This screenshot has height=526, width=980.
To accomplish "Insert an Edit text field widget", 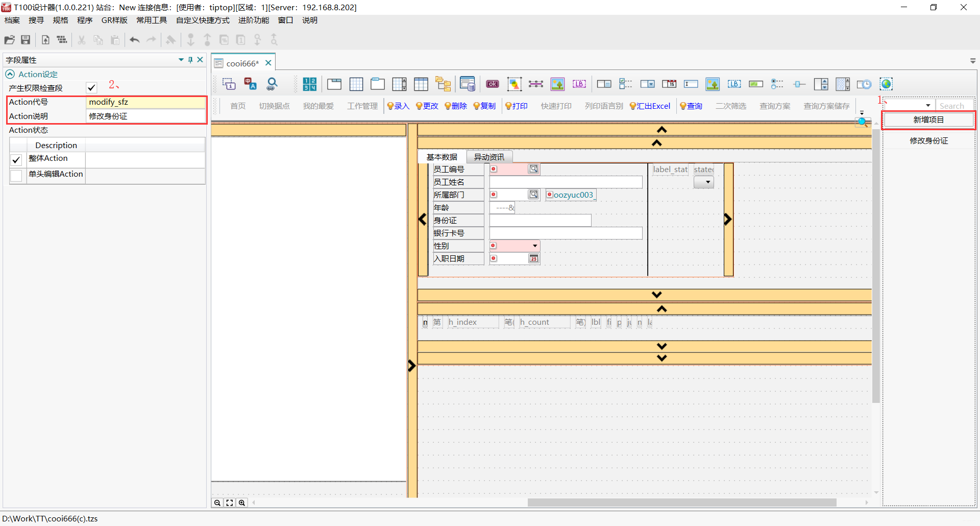I will coord(691,84).
